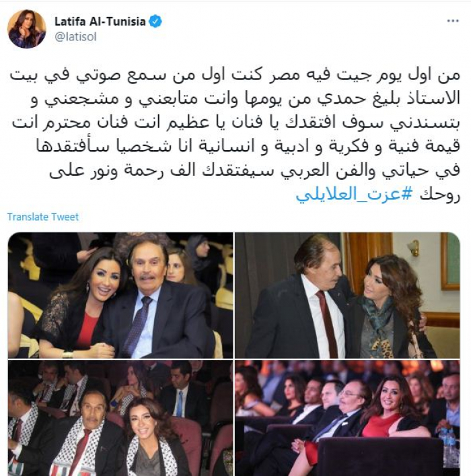Open the @latisol handle link

tap(75, 37)
